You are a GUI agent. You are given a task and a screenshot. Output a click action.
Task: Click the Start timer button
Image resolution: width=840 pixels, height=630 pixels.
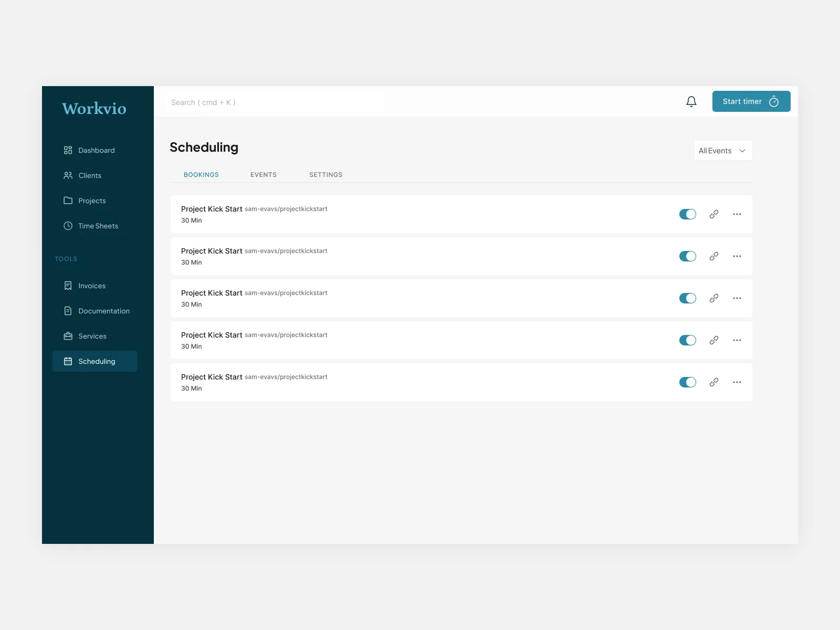tap(751, 101)
